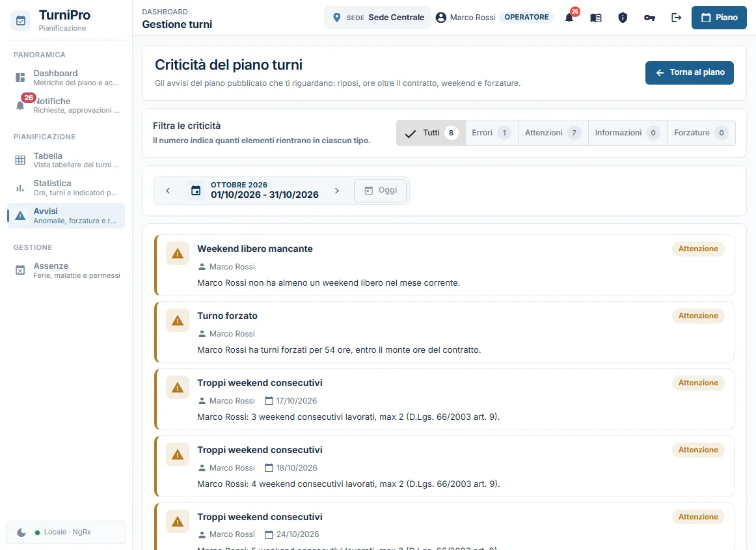This screenshot has height=550, width=756.
Task: Filter by Informazioni criticità
Action: [627, 133]
